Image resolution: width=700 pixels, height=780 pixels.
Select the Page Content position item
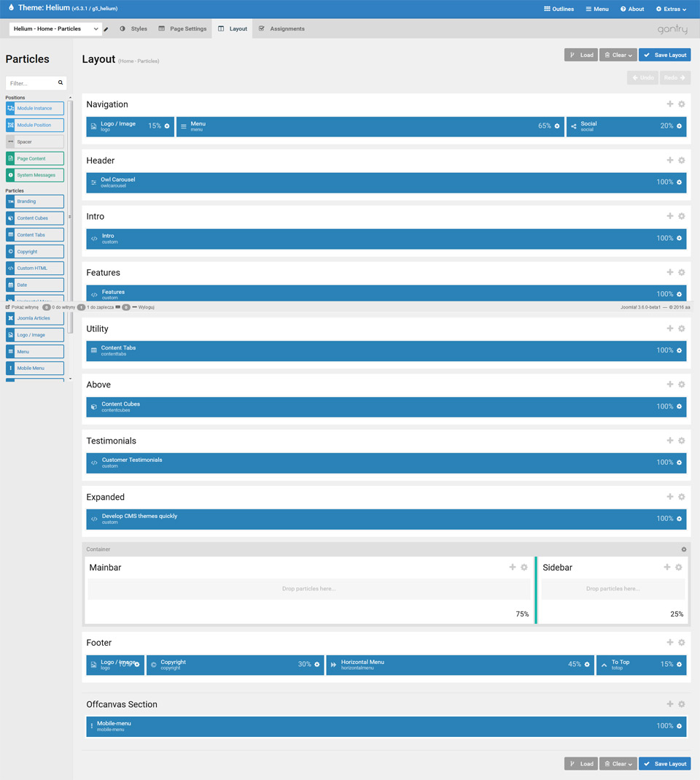tap(35, 158)
